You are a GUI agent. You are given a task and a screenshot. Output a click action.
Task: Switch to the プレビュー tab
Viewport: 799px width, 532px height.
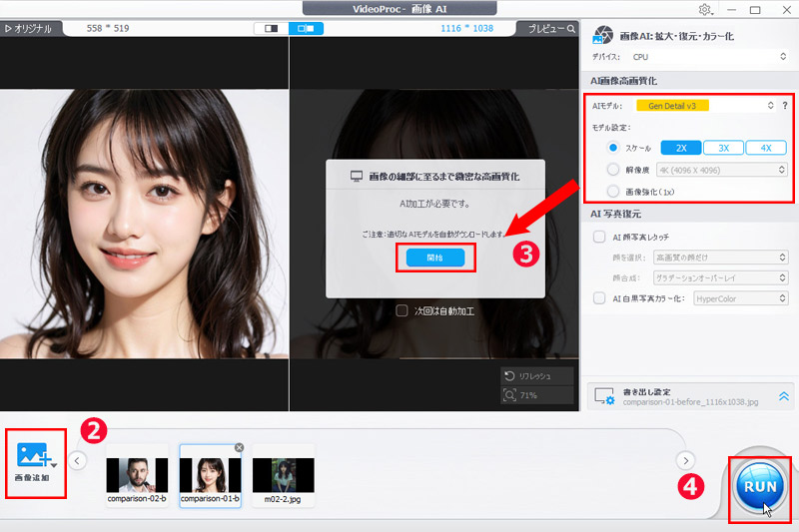pyautogui.click(x=551, y=29)
